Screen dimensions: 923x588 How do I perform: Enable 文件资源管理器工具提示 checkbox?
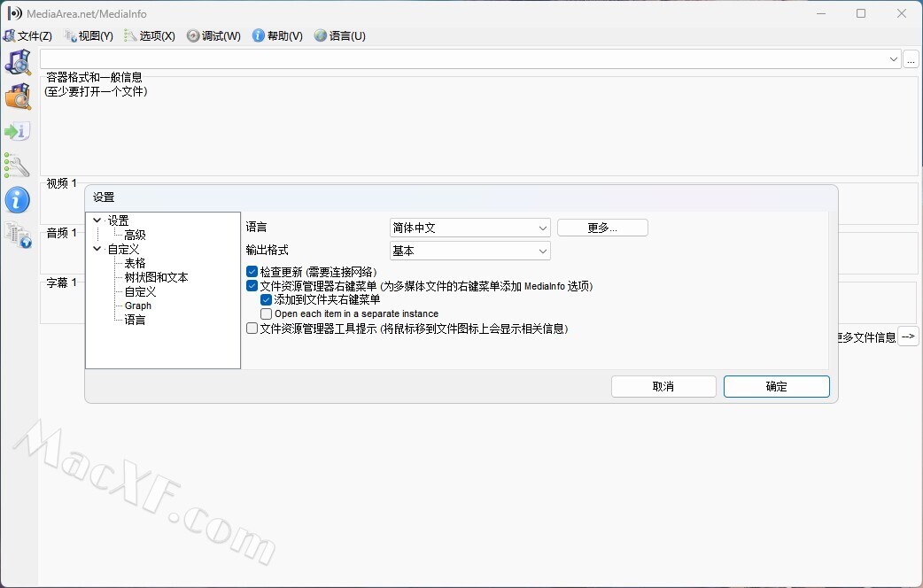pos(252,329)
